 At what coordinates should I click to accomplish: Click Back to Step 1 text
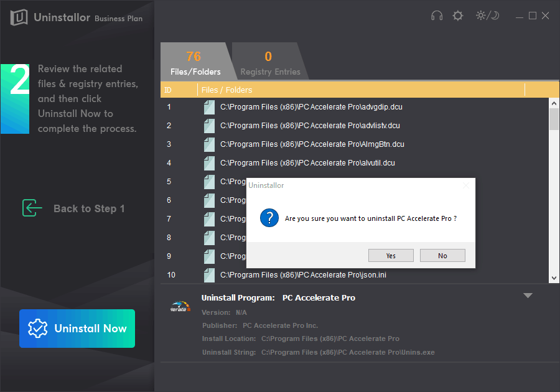click(89, 208)
